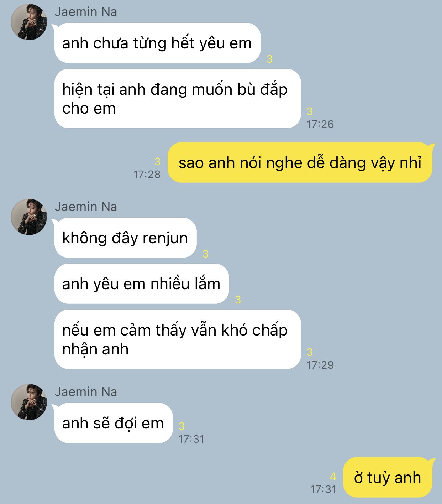Screen dimensions: 442x504
Task: Select the yellow 'ờ tuỳ anh' bubble
Action: [388, 478]
